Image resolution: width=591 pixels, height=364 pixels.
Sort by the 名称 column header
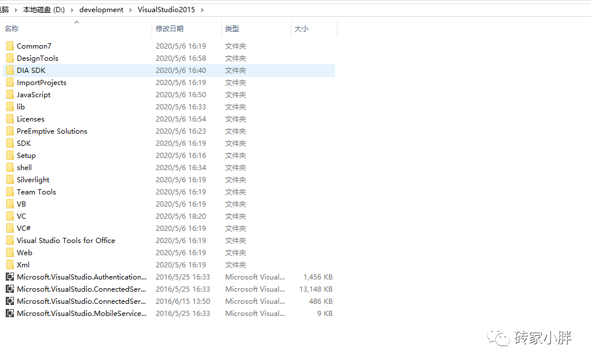(12, 28)
